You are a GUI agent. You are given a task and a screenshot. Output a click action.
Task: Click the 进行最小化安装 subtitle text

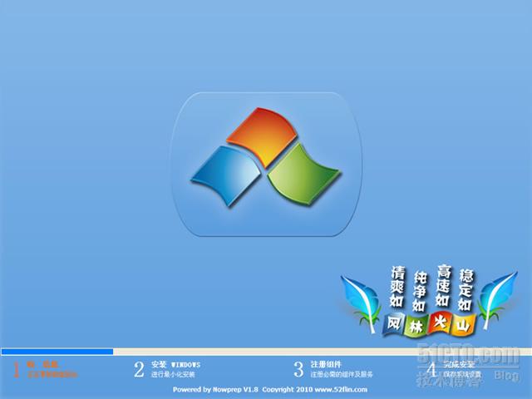click(x=173, y=375)
